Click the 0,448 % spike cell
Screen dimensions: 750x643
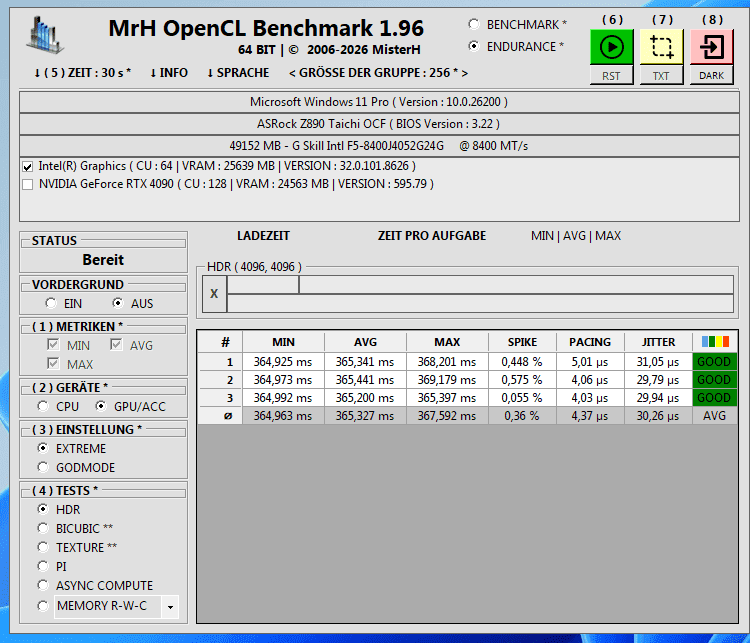pos(522,362)
